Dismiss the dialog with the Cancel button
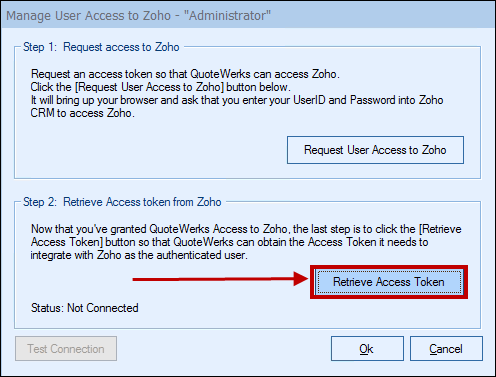The width and height of the screenshot is (496, 377). [446, 349]
